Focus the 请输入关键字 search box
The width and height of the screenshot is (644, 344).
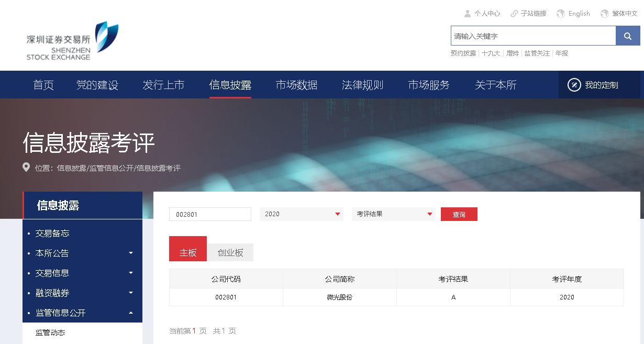tap(533, 36)
